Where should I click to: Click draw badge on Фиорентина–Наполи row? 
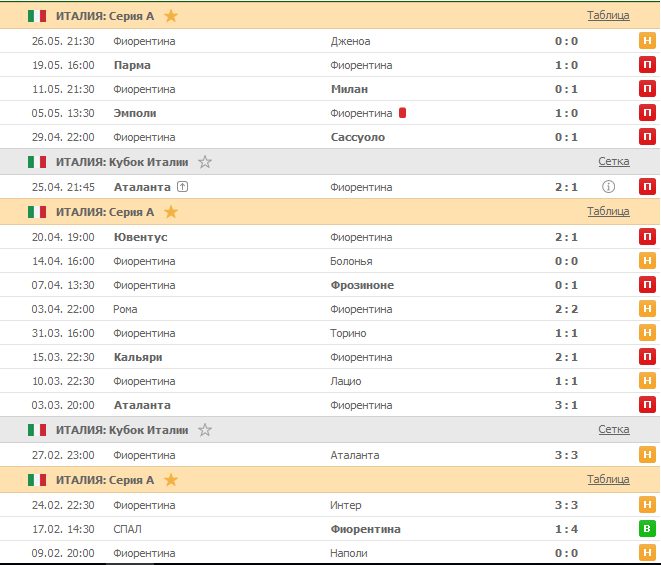647,553
